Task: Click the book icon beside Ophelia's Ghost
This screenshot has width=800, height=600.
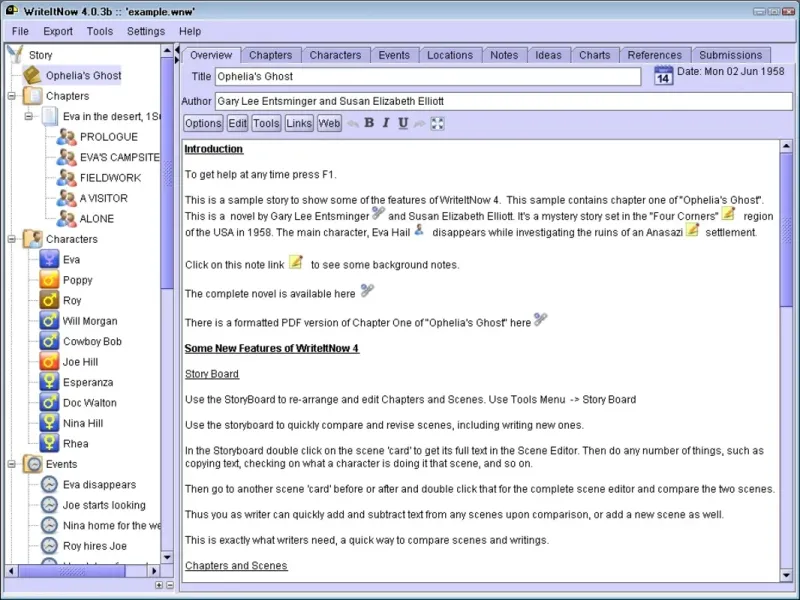Action: click(32, 75)
